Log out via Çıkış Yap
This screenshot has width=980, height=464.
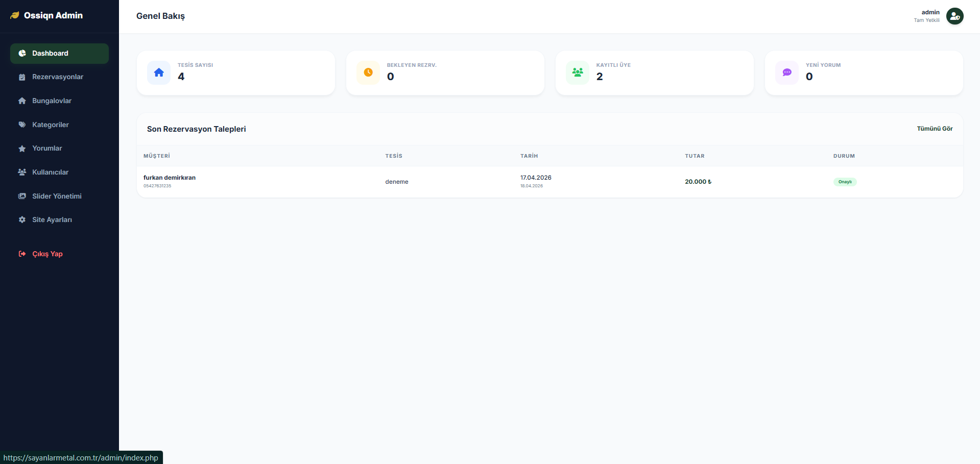pyautogui.click(x=59, y=254)
